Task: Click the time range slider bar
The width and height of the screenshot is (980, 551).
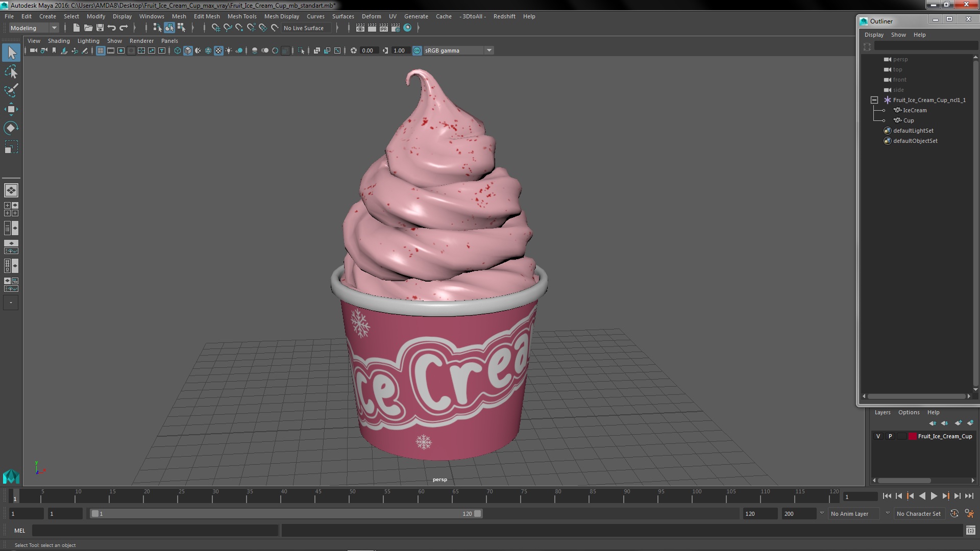Action: tap(286, 514)
